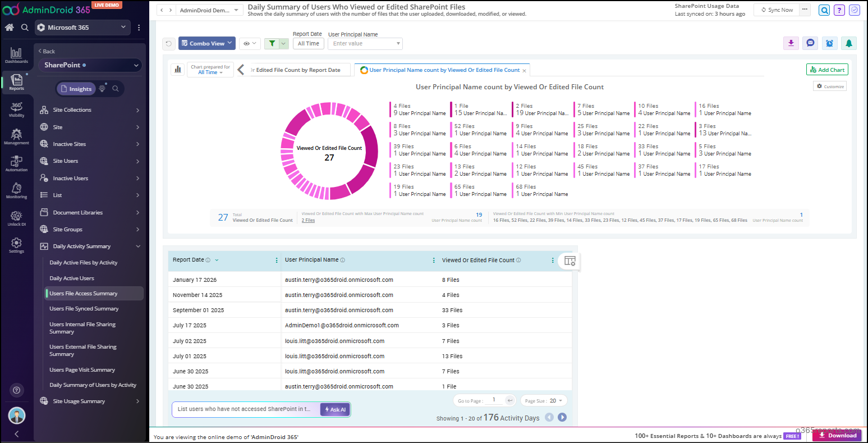Click the Customize chart button
The image size is (868, 443).
[830, 86]
